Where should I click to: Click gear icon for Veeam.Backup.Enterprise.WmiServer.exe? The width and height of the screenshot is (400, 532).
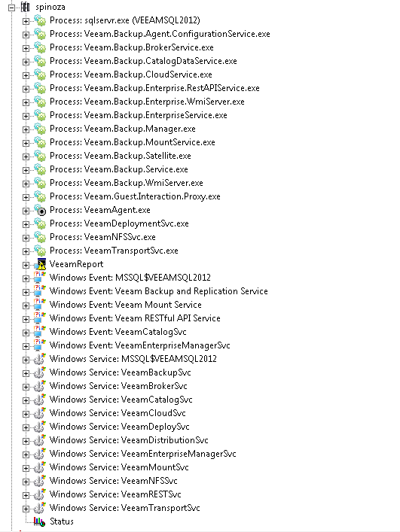click(x=40, y=102)
